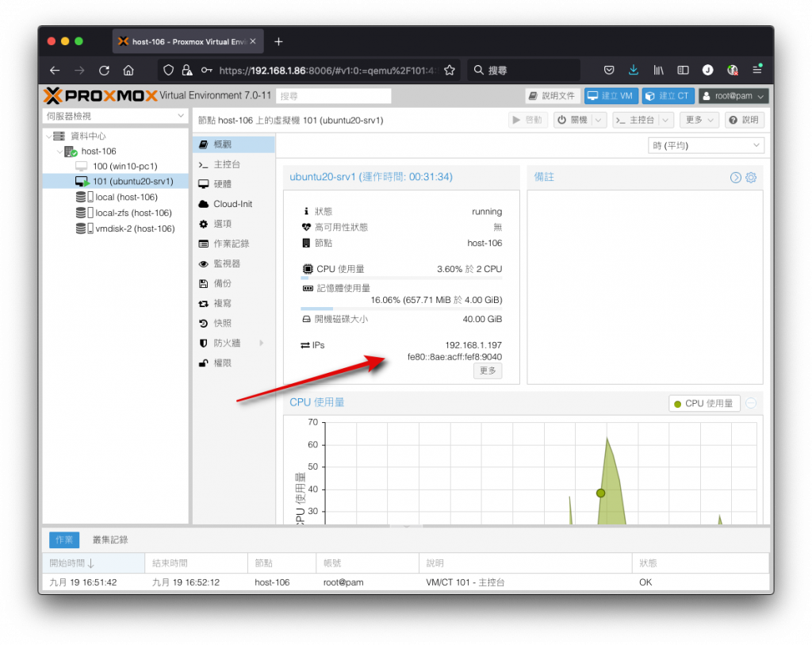The width and height of the screenshot is (812, 645).
Task: Close the host-106 Proxmox tab
Action: point(253,41)
